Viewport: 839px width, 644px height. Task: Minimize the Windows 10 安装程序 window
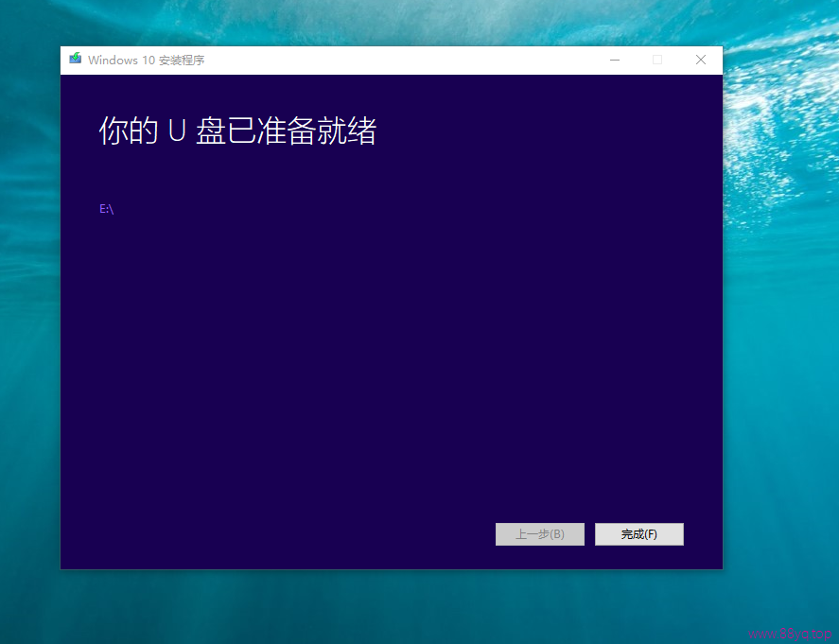click(615, 60)
